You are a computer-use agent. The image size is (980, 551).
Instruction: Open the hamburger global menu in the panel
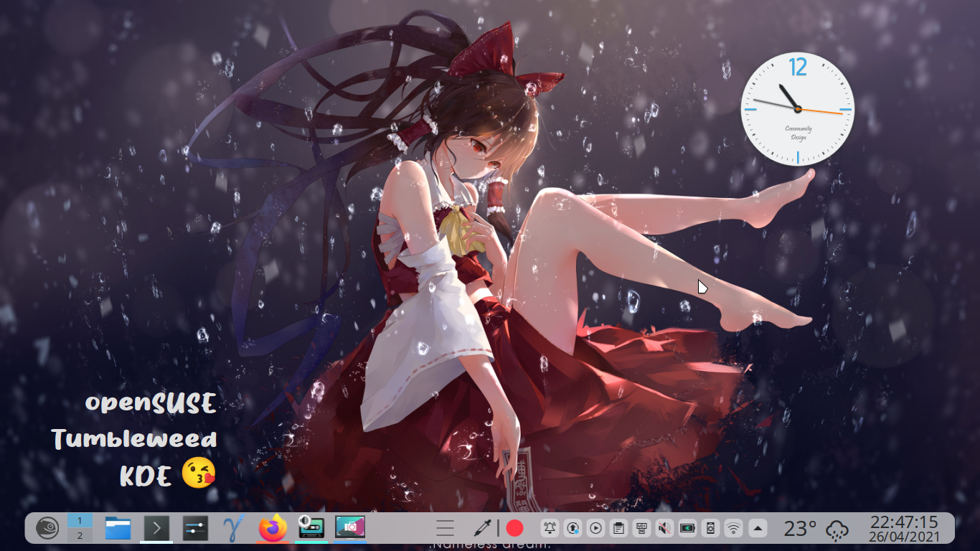click(446, 529)
